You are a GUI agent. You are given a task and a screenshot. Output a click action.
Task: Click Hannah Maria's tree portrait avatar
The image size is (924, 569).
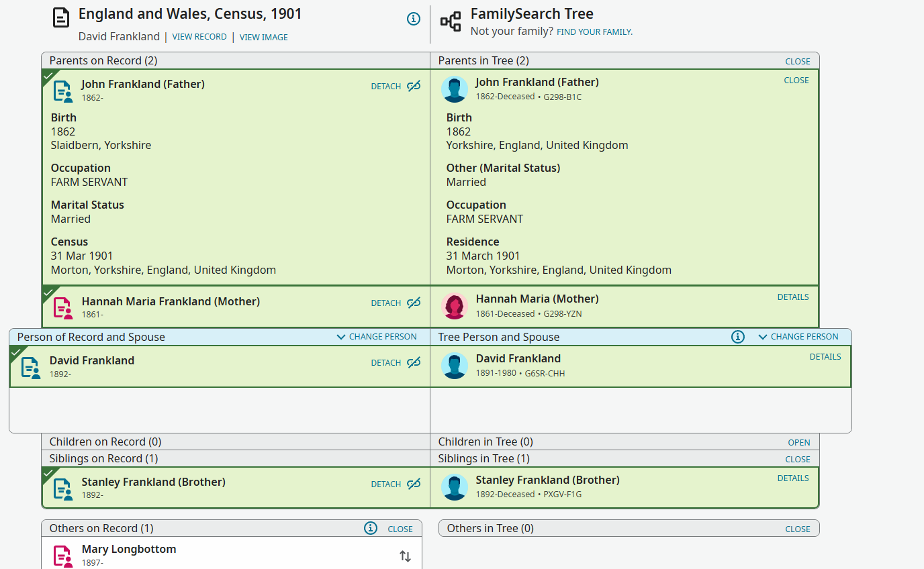[x=455, y=306]
